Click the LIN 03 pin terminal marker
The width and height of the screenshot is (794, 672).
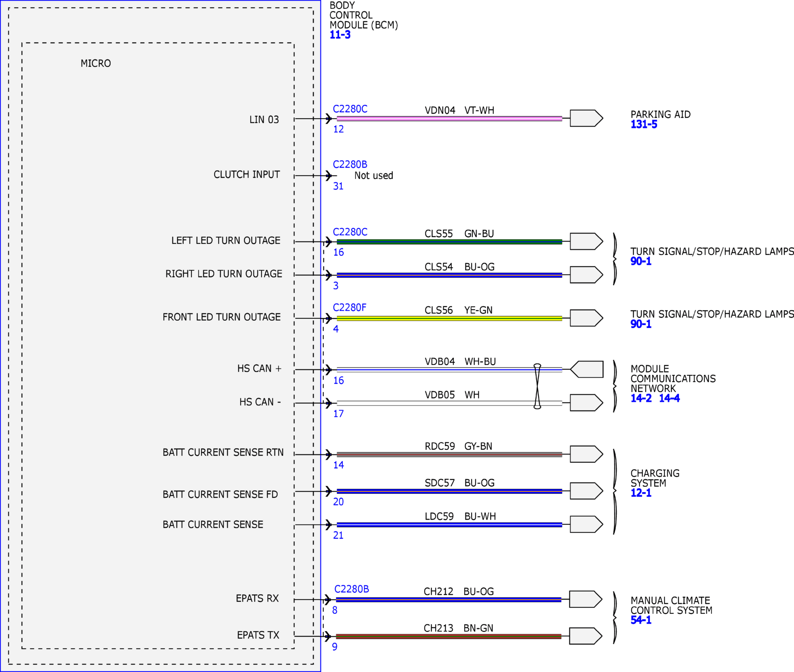[x=328, y=118]
